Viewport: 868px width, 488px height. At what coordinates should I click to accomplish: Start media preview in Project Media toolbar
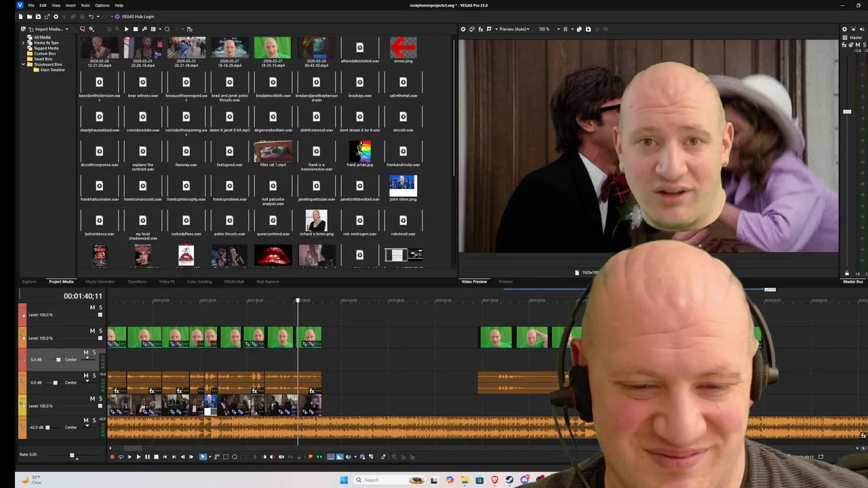click(126, 29)
